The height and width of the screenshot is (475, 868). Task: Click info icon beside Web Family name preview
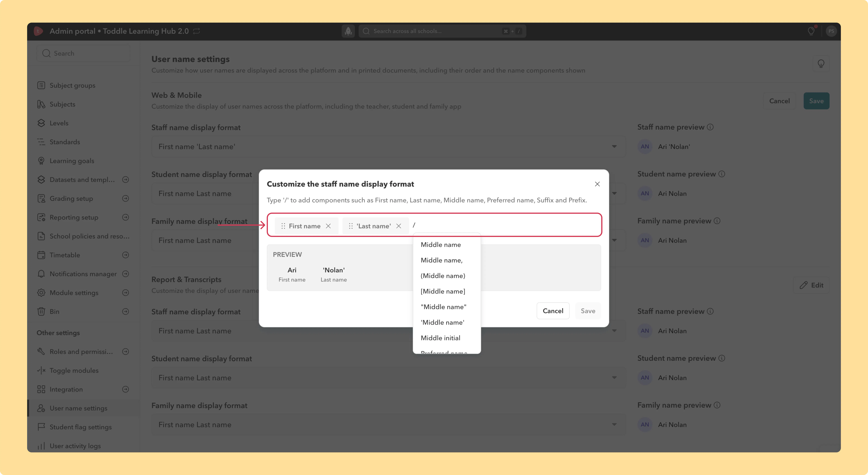point(717,221)
